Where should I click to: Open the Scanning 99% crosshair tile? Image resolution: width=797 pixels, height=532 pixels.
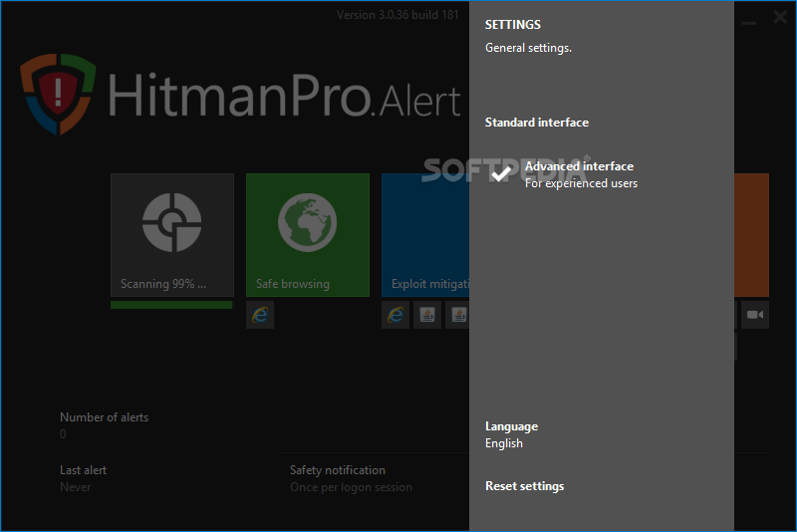click(172, 235)
